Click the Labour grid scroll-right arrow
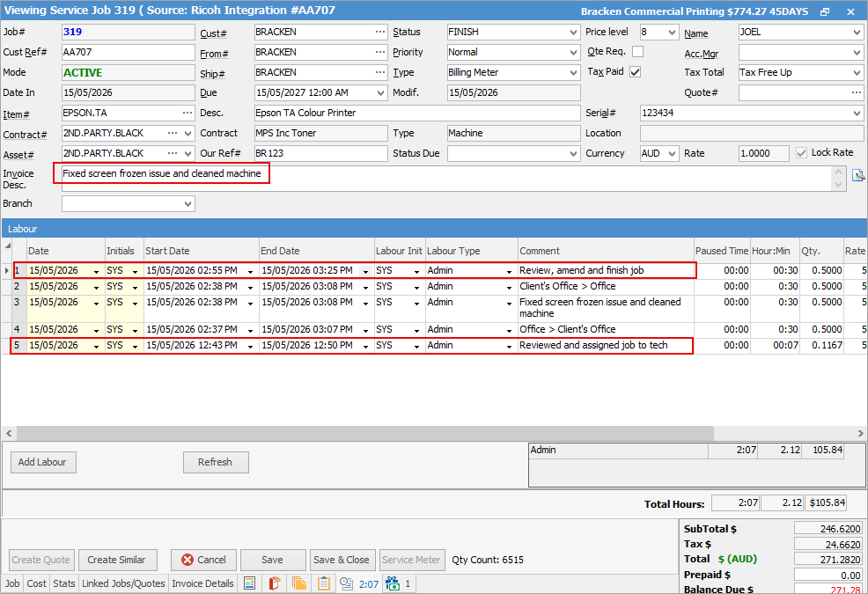 coord(860,433)
